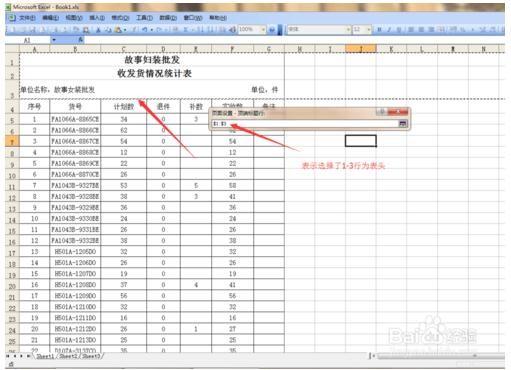Click the Cut scissors icon
Screen dimensions: 511x370
98,30
